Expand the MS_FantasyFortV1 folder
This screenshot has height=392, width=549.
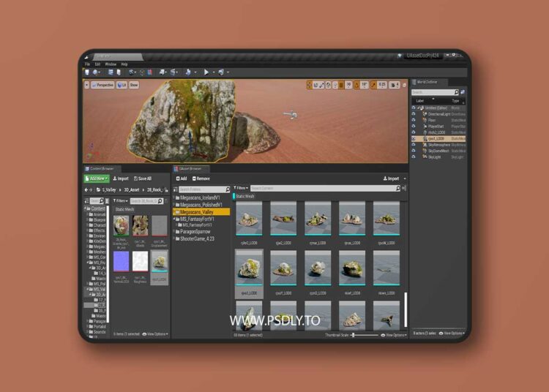coord(176,219)
